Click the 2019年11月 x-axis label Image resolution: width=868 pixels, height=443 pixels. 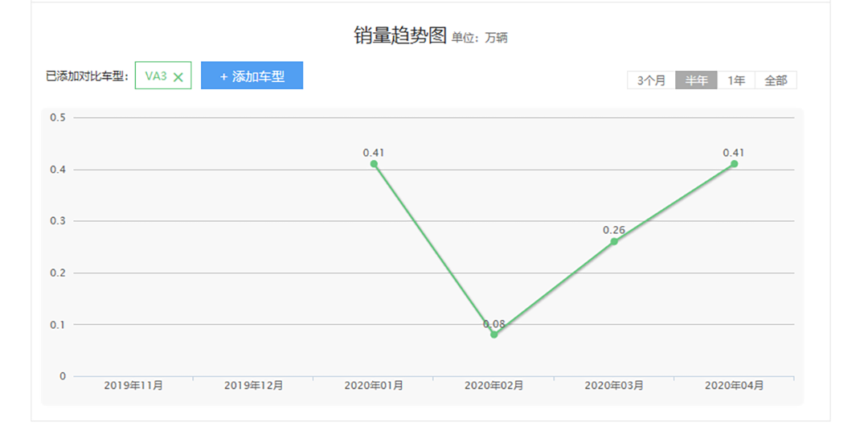(133, 386)
